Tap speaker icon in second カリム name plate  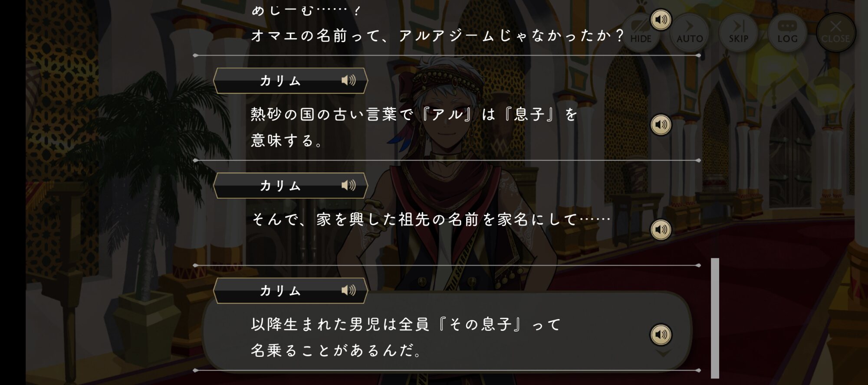pos(348,186)
